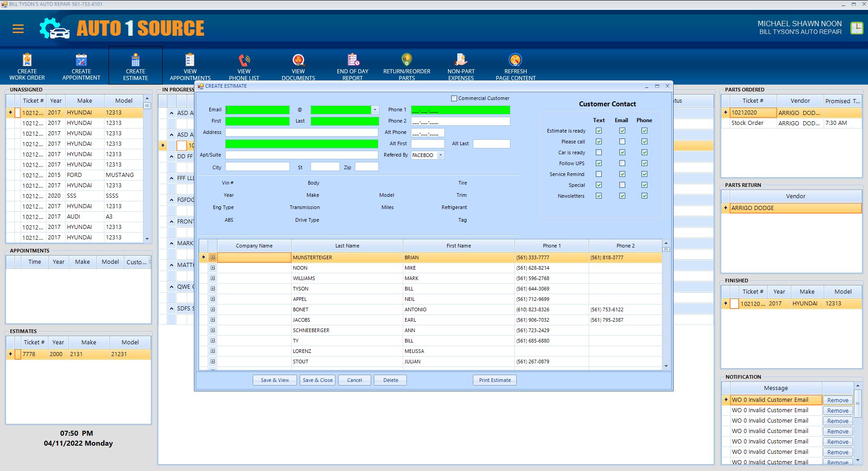Click the View Documents icon
Viewport: 868px width, 471px height.
point(298,60)
